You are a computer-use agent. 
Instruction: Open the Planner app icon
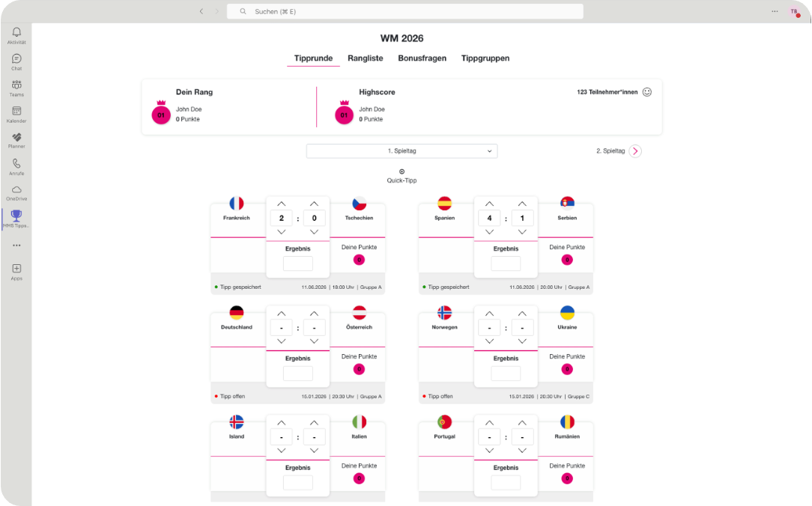coord(16,138)
